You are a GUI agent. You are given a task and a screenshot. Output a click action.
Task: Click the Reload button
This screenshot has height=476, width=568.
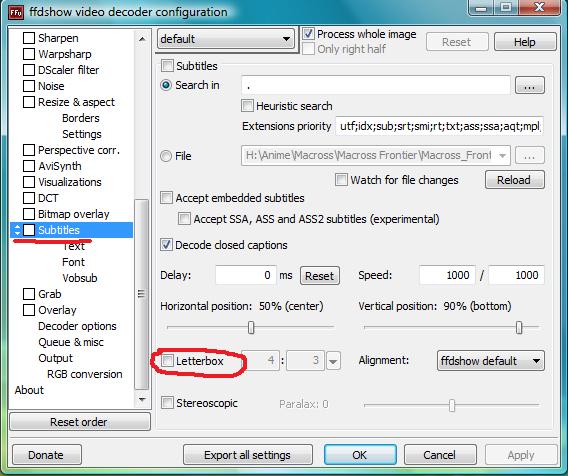coord(514,180)
